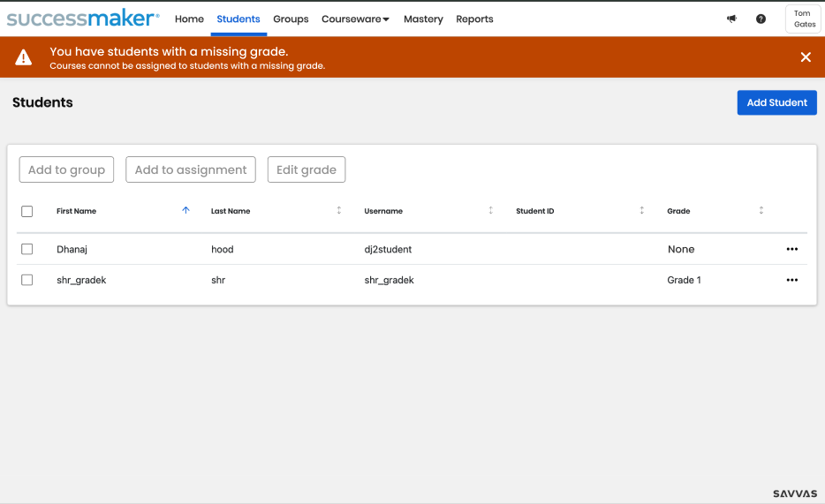Switch to the Mastery tab

pyautogui.click(x=423, y=19)
